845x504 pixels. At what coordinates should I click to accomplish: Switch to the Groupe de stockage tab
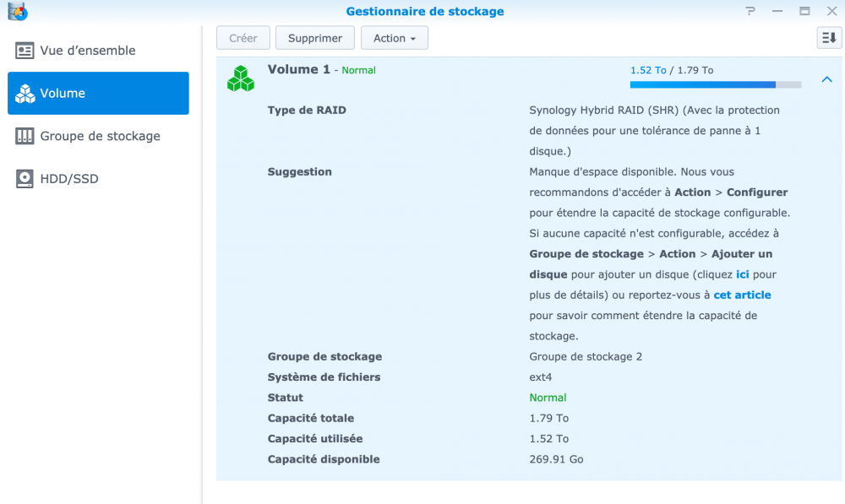[x=100, y=136]
